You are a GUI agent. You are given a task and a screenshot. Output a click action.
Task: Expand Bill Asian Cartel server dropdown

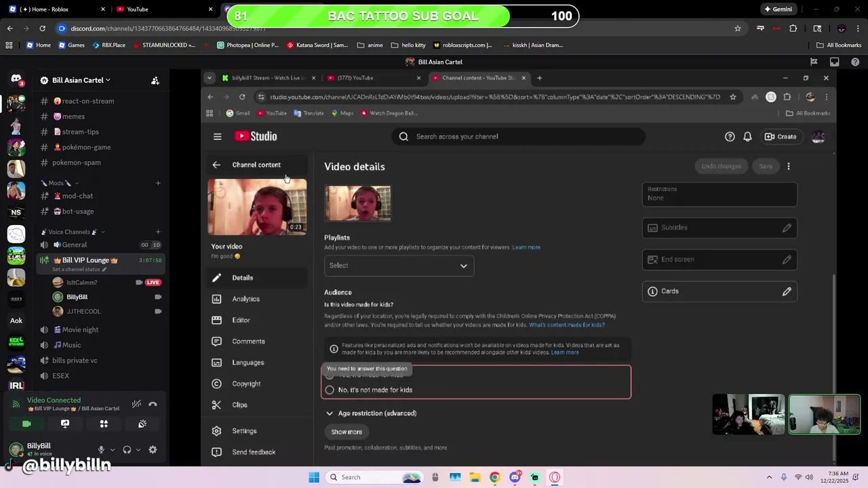(81, 80)
